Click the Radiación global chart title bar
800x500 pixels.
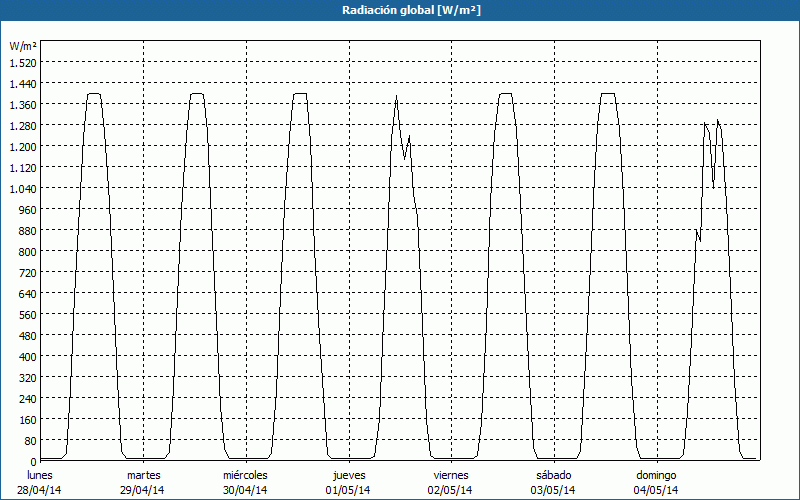400,10
